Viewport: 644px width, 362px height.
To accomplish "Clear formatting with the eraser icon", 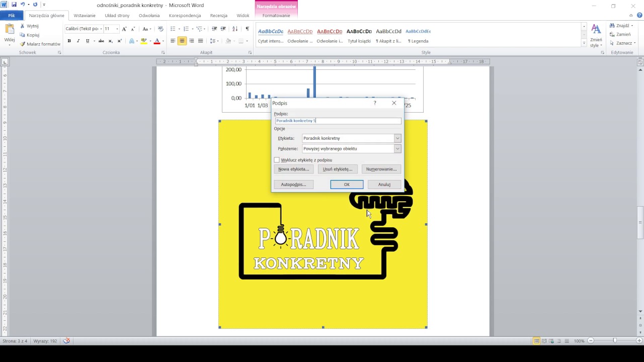I will click(160, 29).
